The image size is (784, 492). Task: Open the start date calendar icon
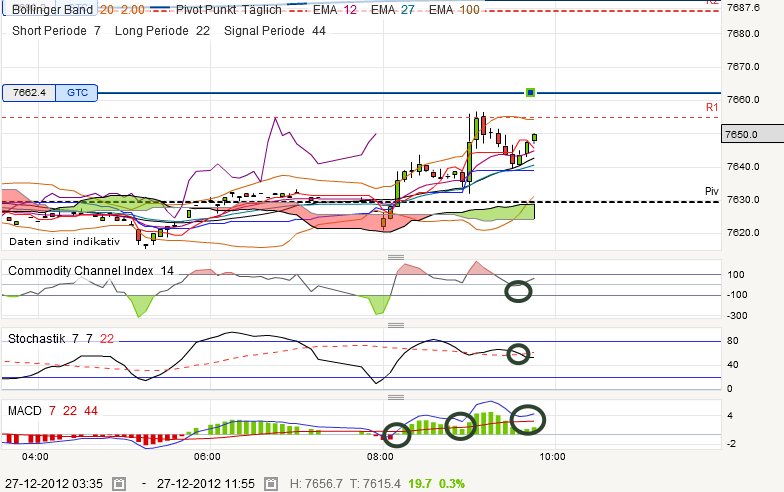tap(119, 484)
